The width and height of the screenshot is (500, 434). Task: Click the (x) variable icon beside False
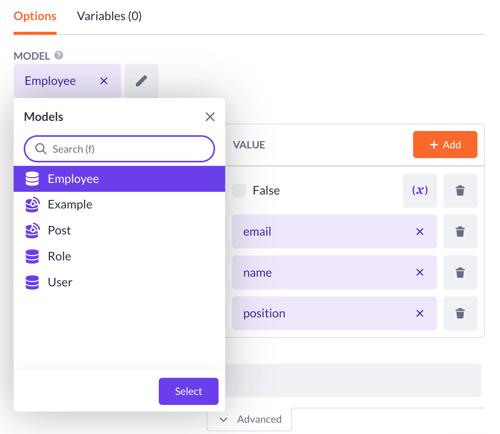[420, 190]
